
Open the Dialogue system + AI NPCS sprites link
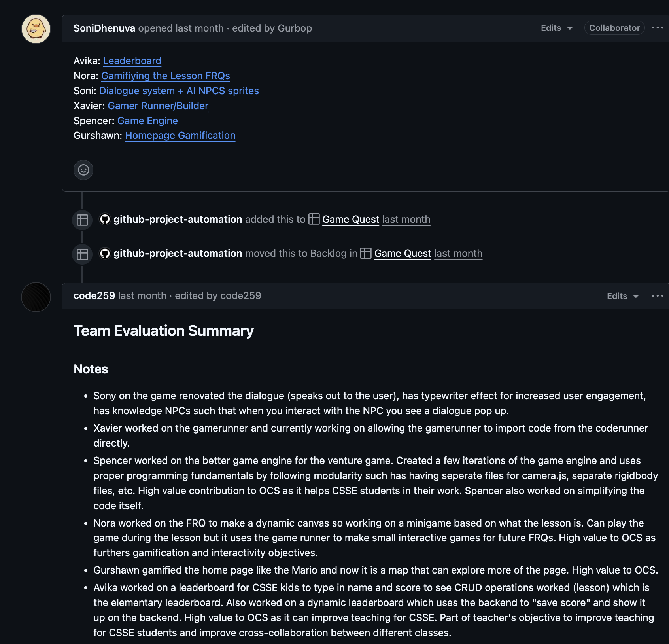tap(179, 91)
